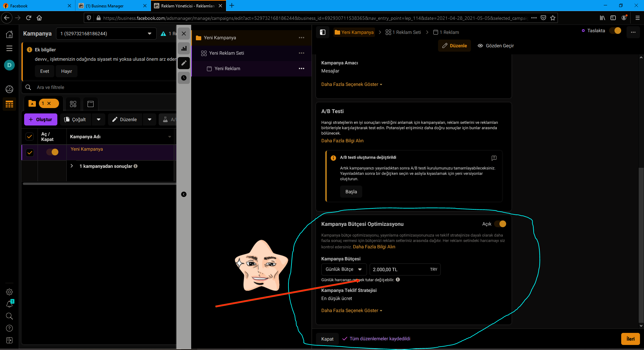
Task: Click the ad sets grid view icon
Action: click(73, 104)
